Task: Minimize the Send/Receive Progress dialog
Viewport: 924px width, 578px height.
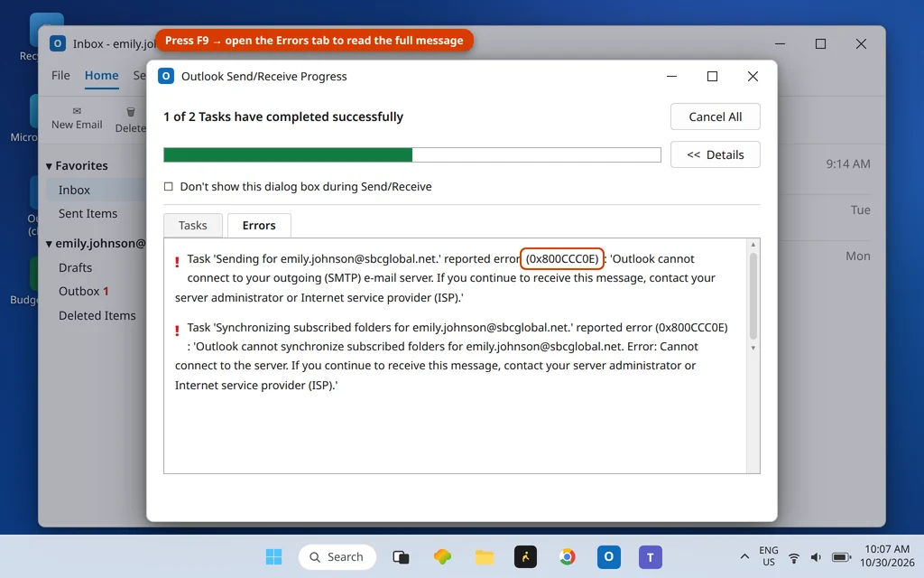Action: point(671,76)
